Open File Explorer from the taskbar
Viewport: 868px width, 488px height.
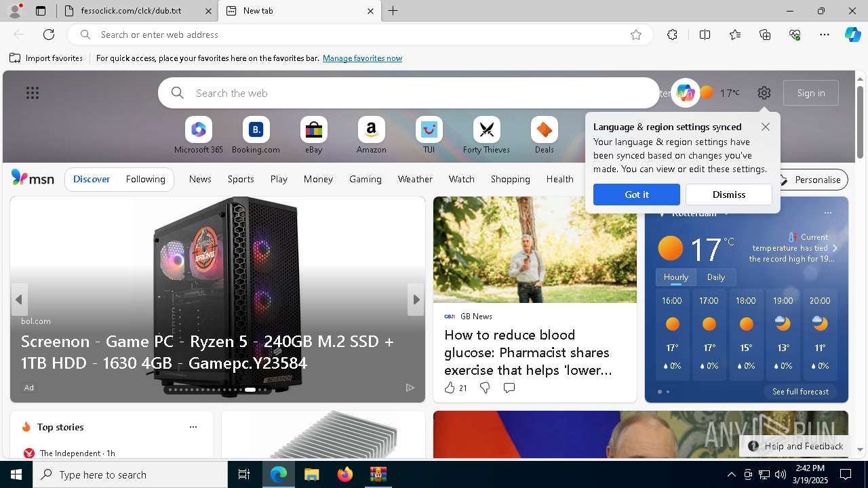[x=311, y=474]
